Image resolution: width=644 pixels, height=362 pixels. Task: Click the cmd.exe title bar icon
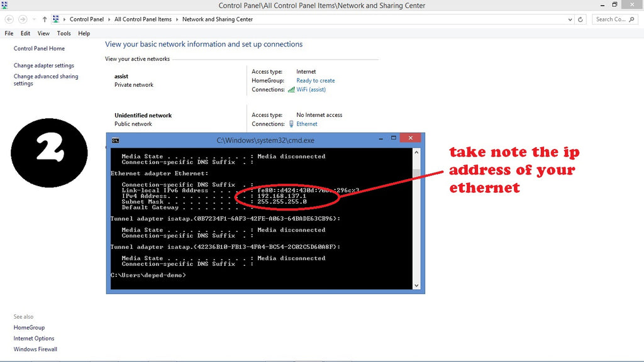tap(115, 140)
